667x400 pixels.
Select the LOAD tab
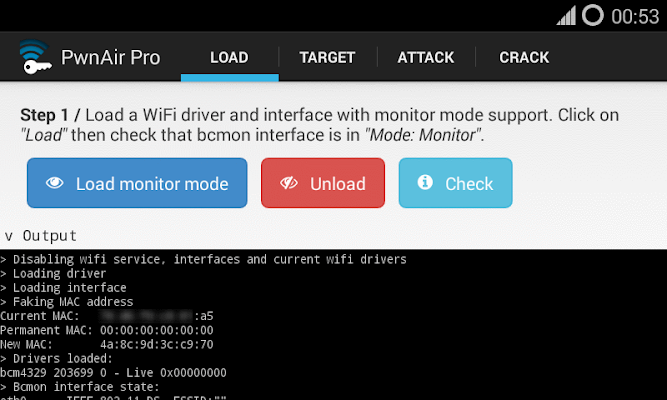click(x=229, y=57)
